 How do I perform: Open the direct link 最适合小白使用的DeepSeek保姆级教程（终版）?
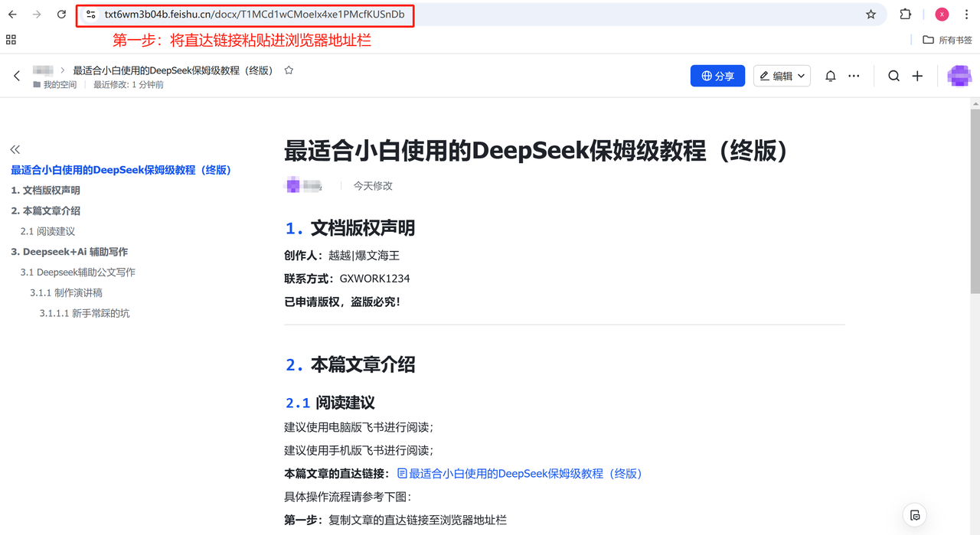pyautogui.click(x=520, y=474)
